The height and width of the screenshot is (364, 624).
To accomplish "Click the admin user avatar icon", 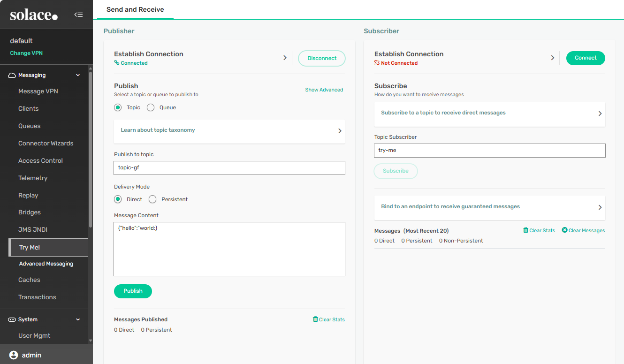I will pyautogui.click(x=14, y=355).
